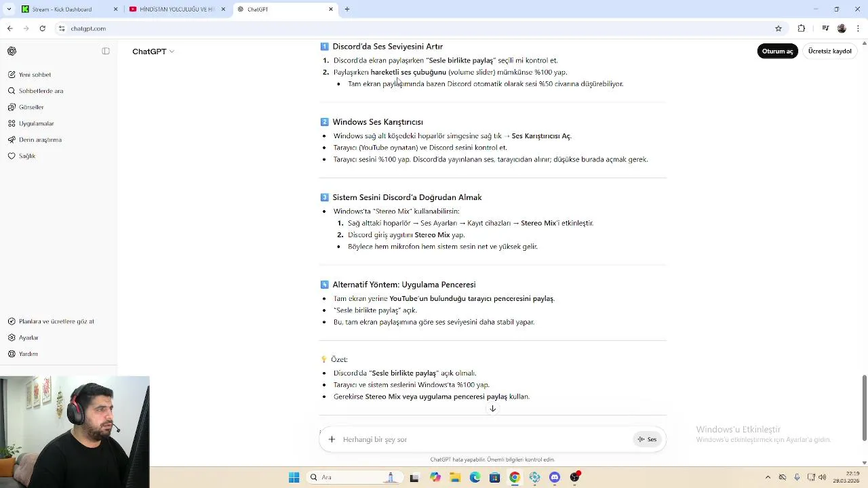Collapse the sidebar with the panel icon

click(x=106, y=52)
